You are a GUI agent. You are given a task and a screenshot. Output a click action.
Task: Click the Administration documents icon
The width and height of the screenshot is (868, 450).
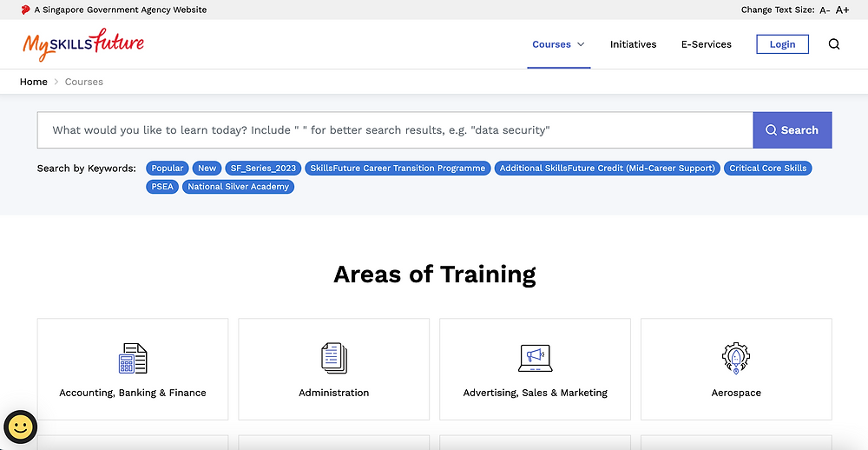pyautogui.click(x=334, y=358)
